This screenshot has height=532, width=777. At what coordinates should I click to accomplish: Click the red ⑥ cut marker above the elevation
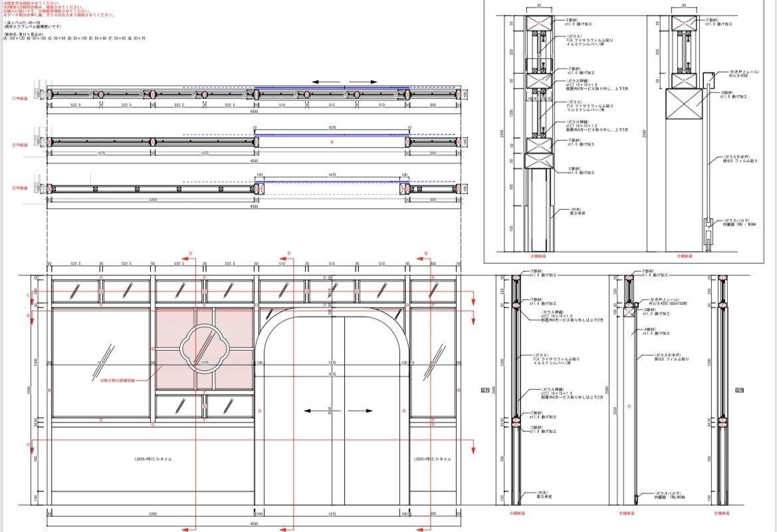click(x=425, y=254)
